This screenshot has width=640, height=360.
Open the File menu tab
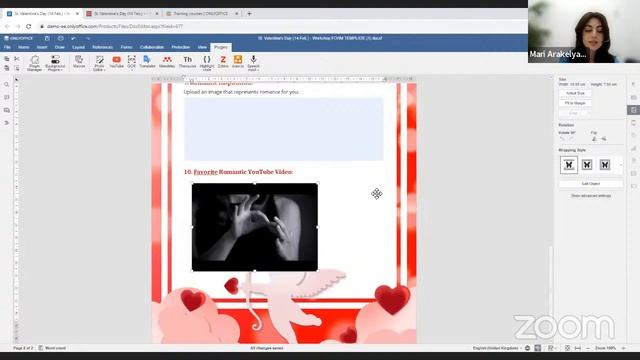[x=7, y=47]
